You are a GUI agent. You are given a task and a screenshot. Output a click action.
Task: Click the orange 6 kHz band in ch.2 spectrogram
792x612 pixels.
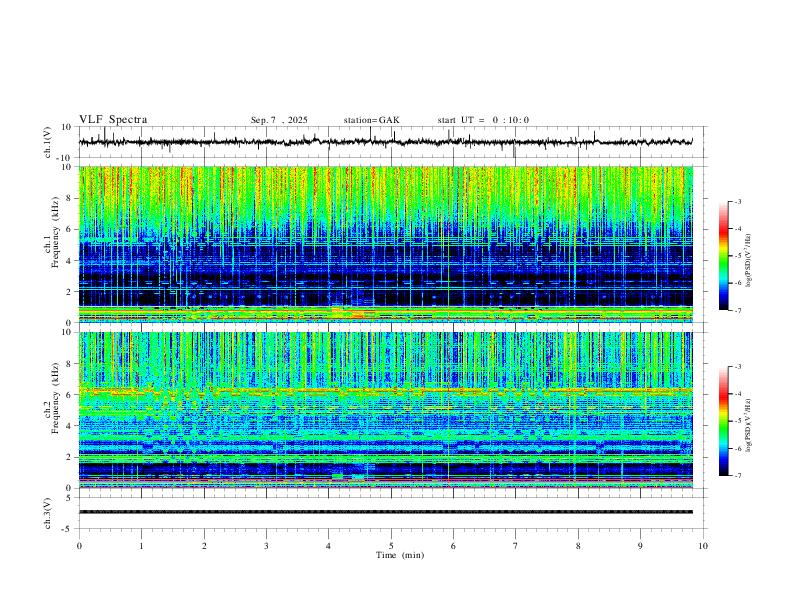386,390
